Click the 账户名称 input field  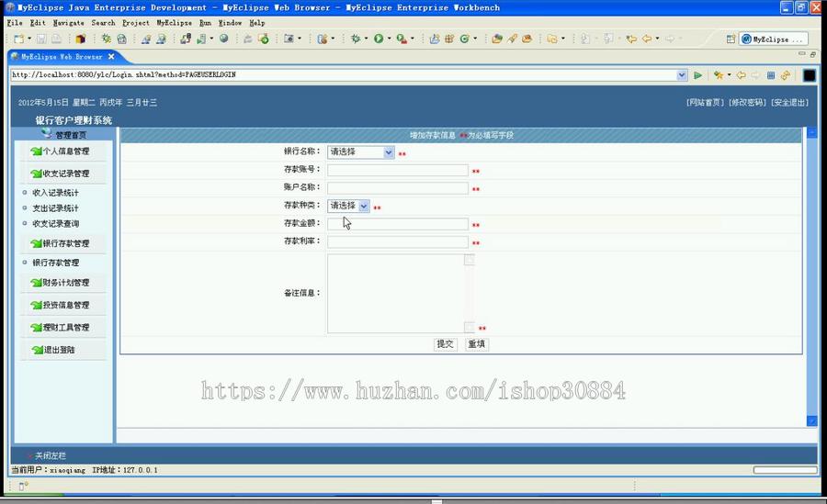pos(398,188)
